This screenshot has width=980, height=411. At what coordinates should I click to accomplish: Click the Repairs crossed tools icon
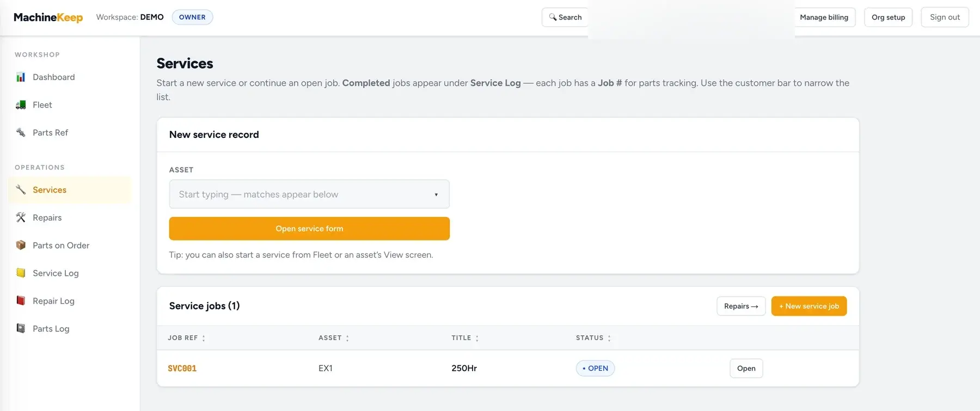coord(21,217)
